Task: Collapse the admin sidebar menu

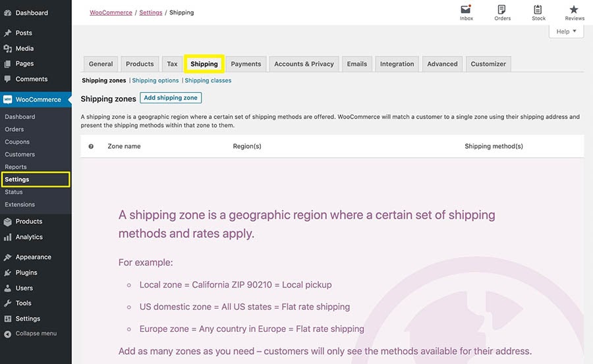Action: click(x=36, y=334)
